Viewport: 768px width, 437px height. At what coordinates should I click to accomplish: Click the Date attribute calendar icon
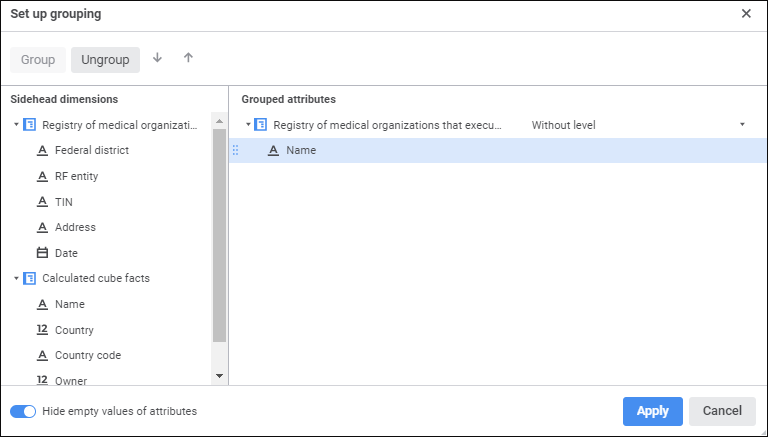click(42, 253)
